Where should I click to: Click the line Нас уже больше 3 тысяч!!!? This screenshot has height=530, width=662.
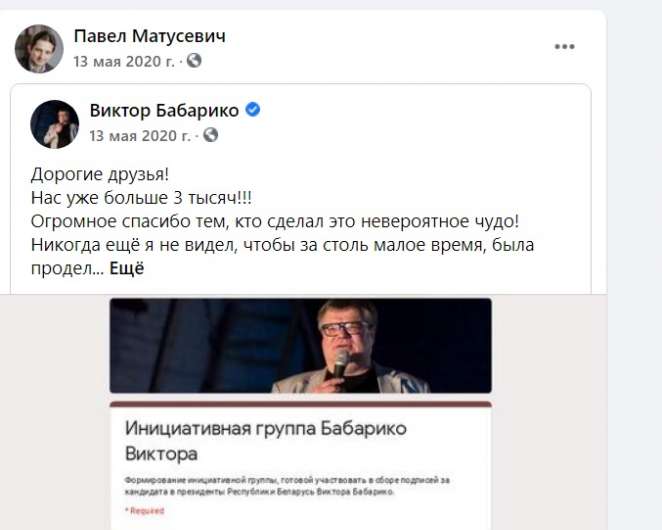point(141,198)
